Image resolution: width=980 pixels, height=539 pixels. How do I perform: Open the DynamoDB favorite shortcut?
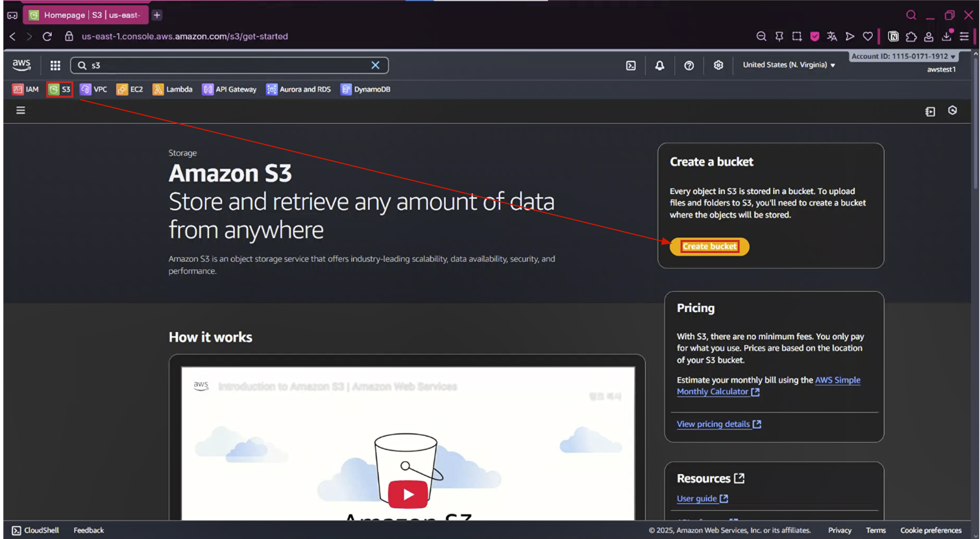[x=365, y=90]
